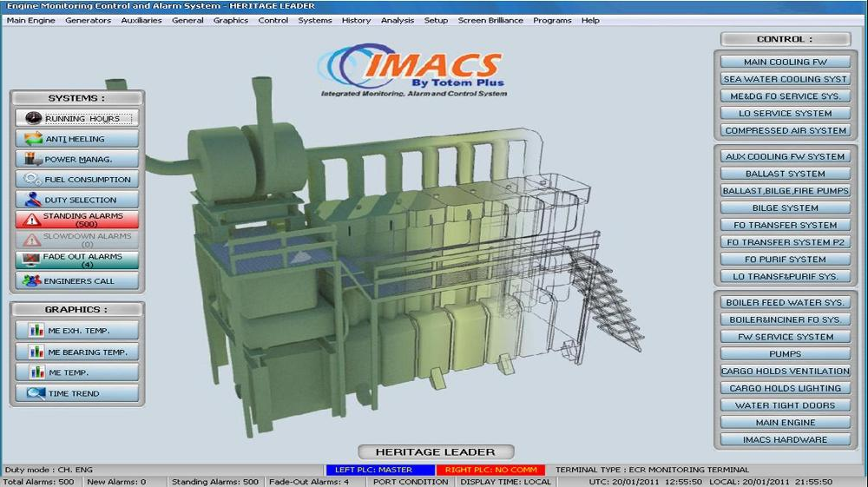Click the ME Temp. chart icon

tap(36, 372)
